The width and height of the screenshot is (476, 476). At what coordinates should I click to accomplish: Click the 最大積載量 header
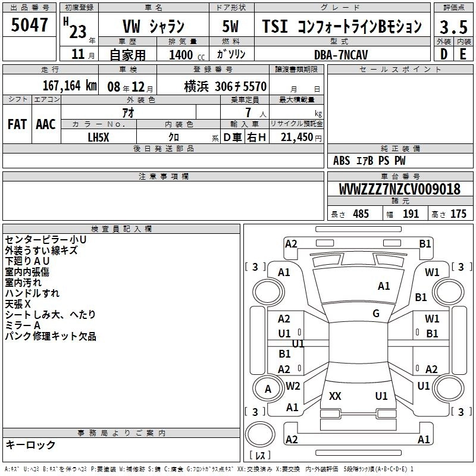click(x=296, y=99)
